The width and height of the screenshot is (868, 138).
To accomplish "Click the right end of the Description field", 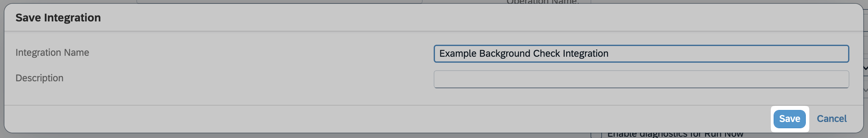I will [839, 79].
